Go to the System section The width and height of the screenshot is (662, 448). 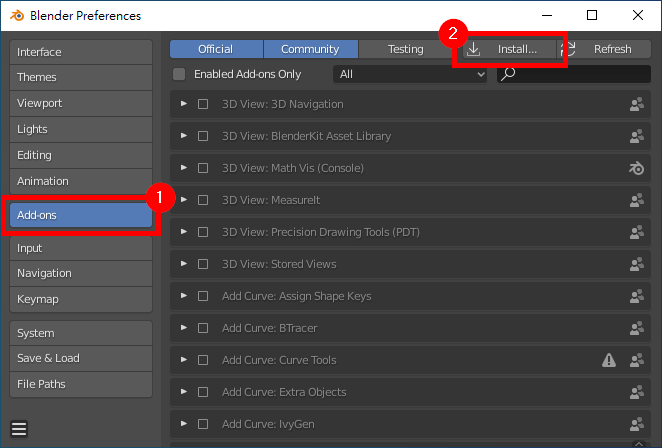pos(81,333)
